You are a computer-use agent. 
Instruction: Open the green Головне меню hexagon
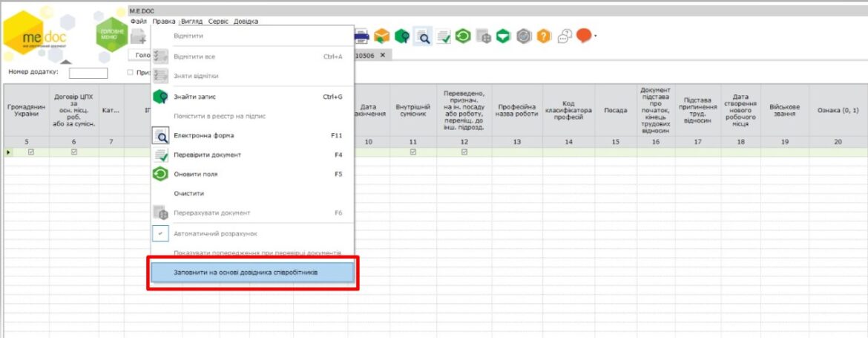pyautogui.click(x=112, y=35)
